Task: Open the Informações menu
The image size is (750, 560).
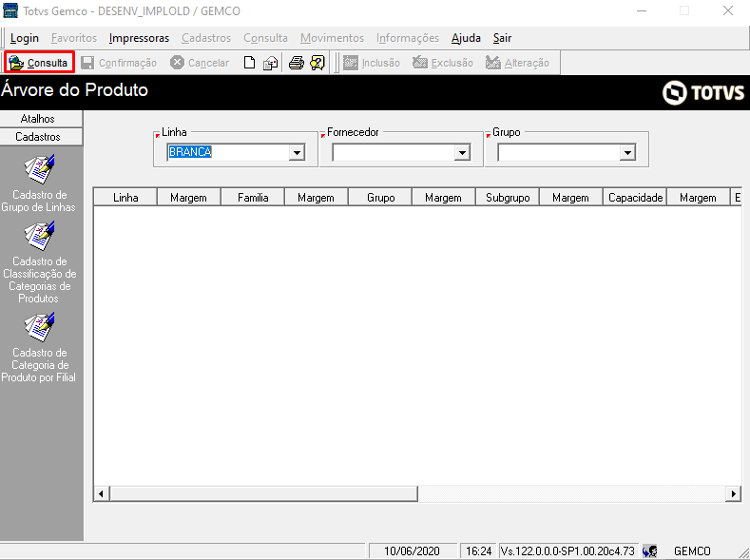Action: pos(408,38)
